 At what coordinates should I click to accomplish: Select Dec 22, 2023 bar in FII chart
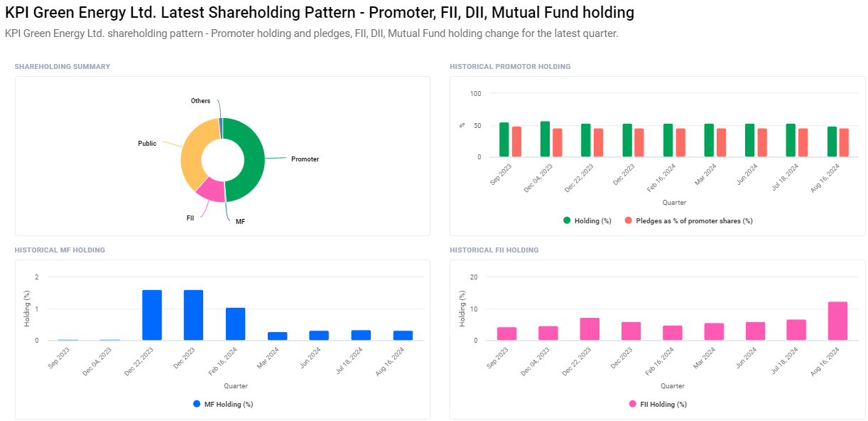tap(590, 329)
